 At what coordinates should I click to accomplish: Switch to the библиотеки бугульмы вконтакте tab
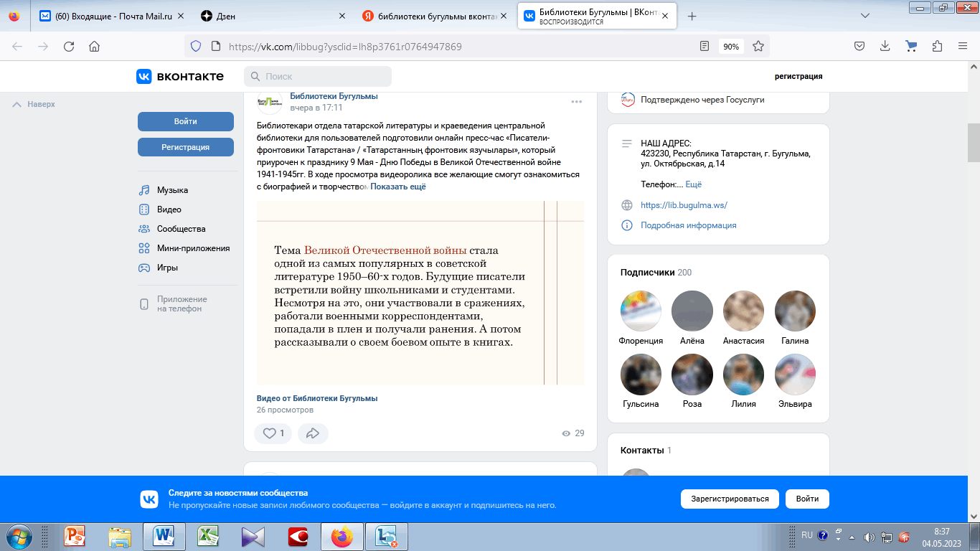[x=434, y=16]
